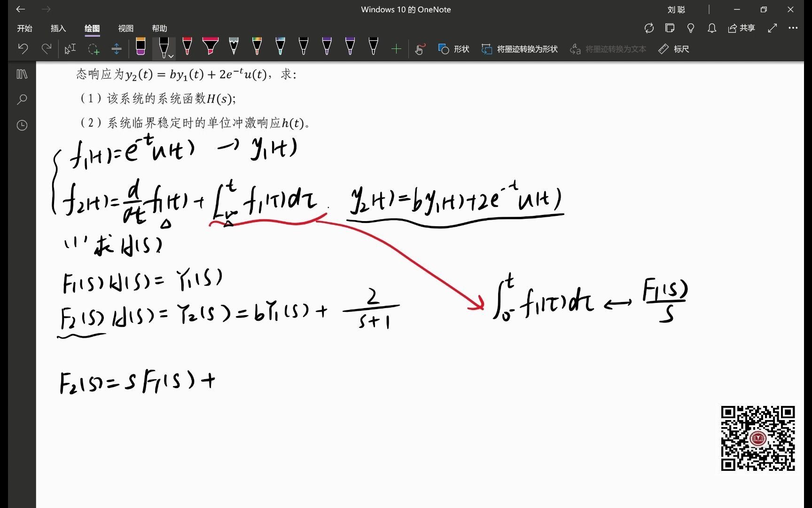The width and height of the screenshot is (812, 508).
Task: Select the object or text selection tool
Action: pyautogui.click(x=70, y=48)
